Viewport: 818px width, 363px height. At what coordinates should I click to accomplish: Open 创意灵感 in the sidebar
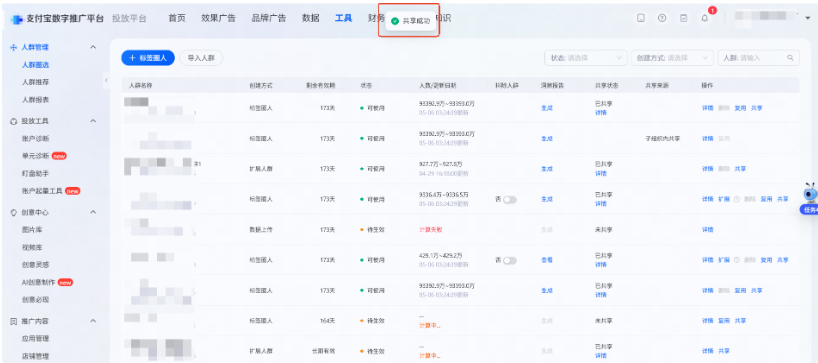35,265
